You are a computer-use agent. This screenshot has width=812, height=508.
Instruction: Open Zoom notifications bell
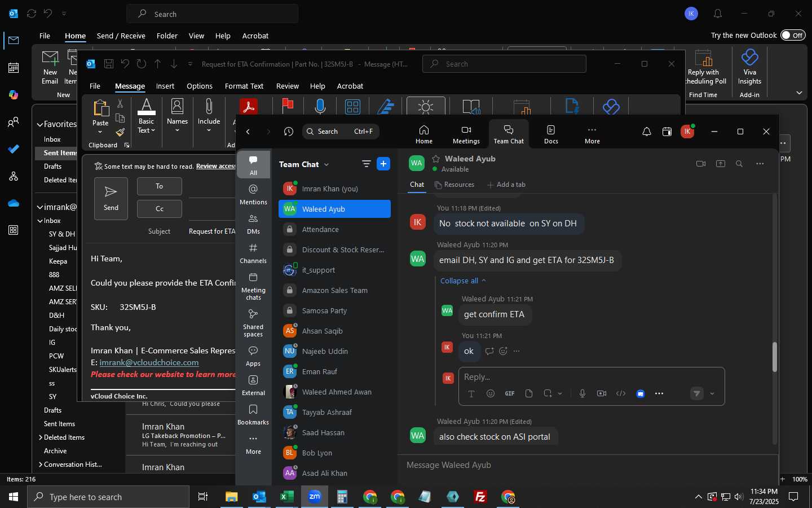(x=647, y=132)
